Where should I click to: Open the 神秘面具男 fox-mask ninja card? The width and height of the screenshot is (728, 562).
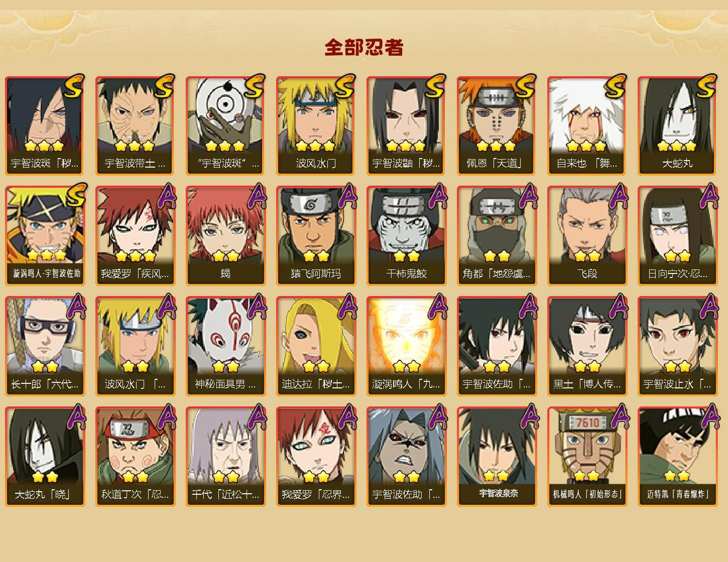click(225, 346)
